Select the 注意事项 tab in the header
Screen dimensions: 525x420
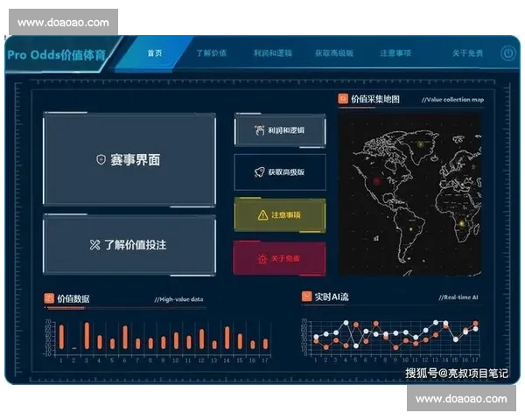tap(395, 52)
